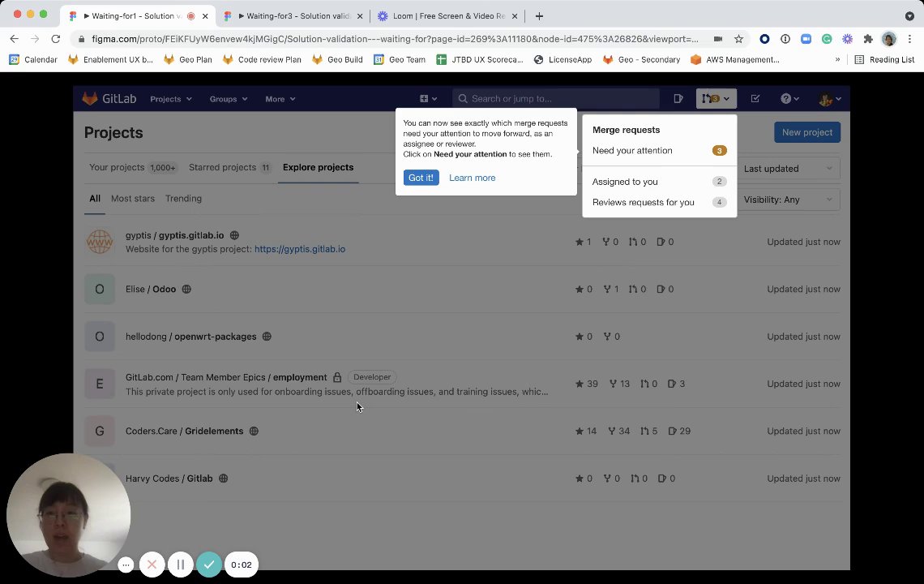This screenshot has height=584, width=924.
Task: Dismiss tooltip with Got it! button
Action: coord(421,178)
